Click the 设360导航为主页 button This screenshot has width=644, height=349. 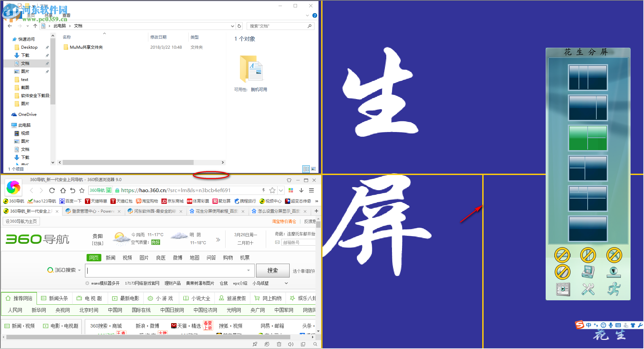(21, 221)
